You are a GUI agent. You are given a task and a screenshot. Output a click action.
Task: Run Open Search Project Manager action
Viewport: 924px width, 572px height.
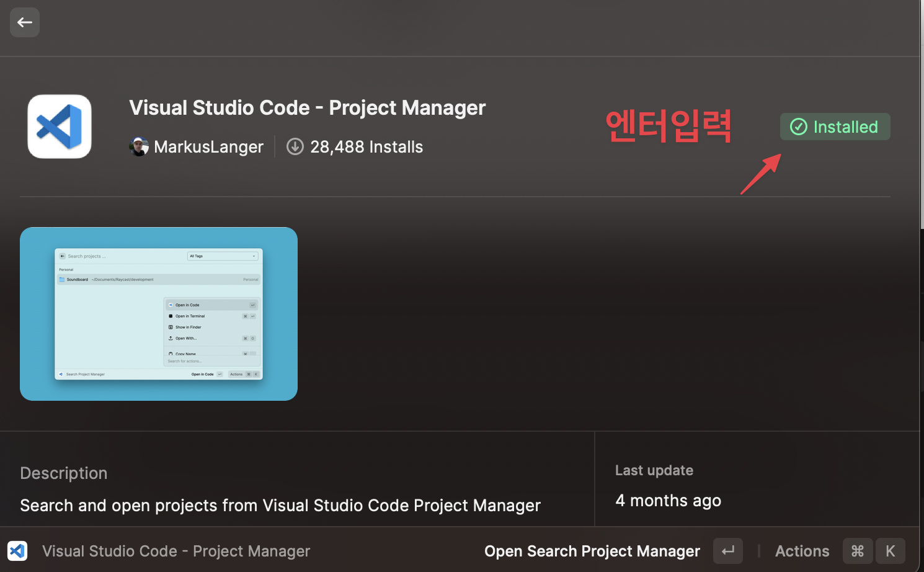click(592, 551)
